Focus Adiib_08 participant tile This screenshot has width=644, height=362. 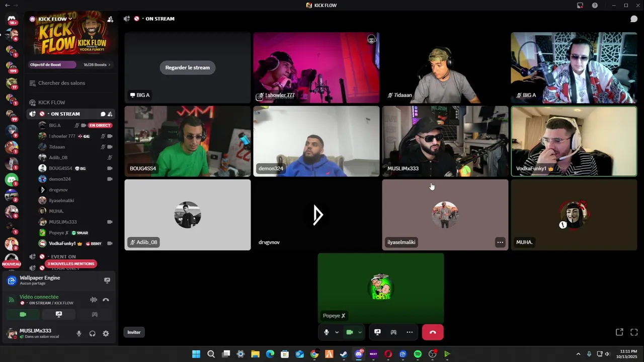[x=188, y=215]
